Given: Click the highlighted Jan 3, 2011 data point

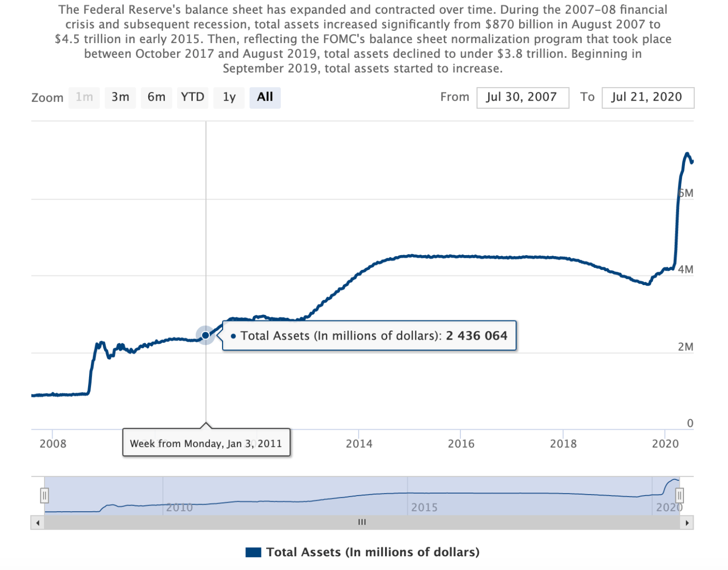Looking at the screenshot, I should pos(205,335).
